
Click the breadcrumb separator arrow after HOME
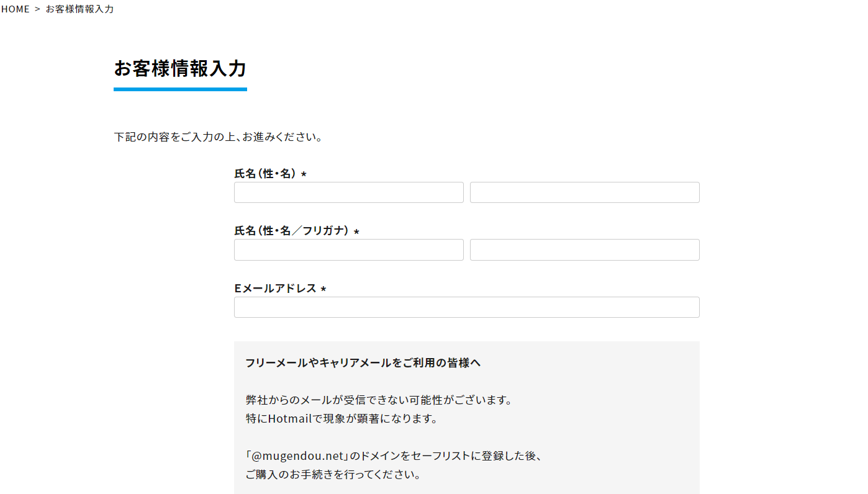pos(37,9)
